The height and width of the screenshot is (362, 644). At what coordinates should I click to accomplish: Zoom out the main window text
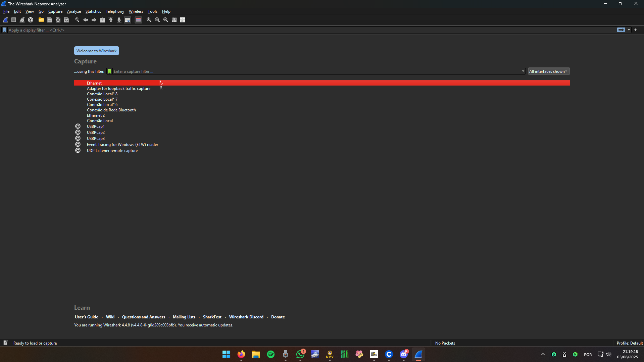pyautogui.click(x=157, y=20)
